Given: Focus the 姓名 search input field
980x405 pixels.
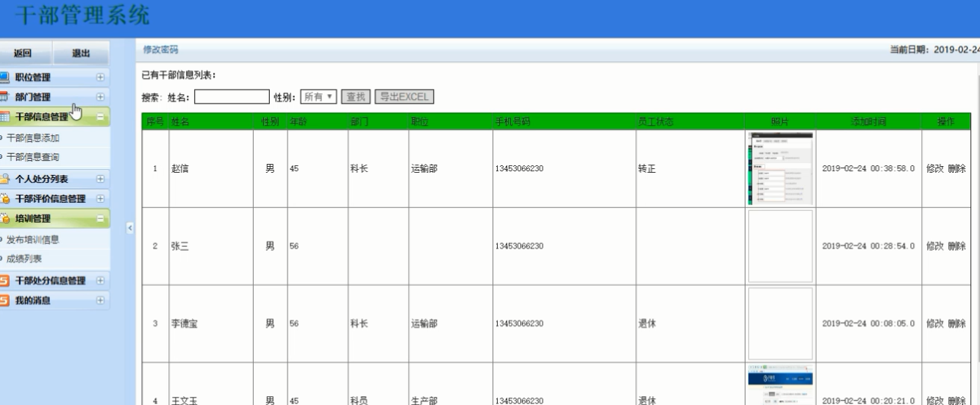Looking at the screenshot, I should [232, 97].
